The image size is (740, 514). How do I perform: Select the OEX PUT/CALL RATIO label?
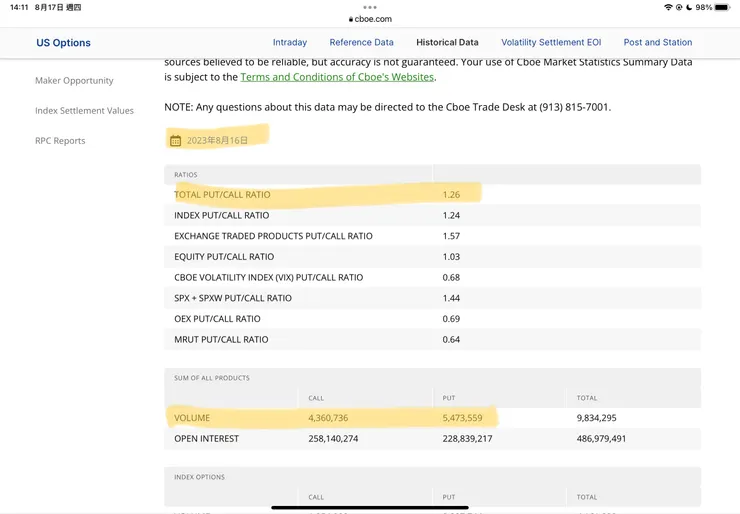217,319
